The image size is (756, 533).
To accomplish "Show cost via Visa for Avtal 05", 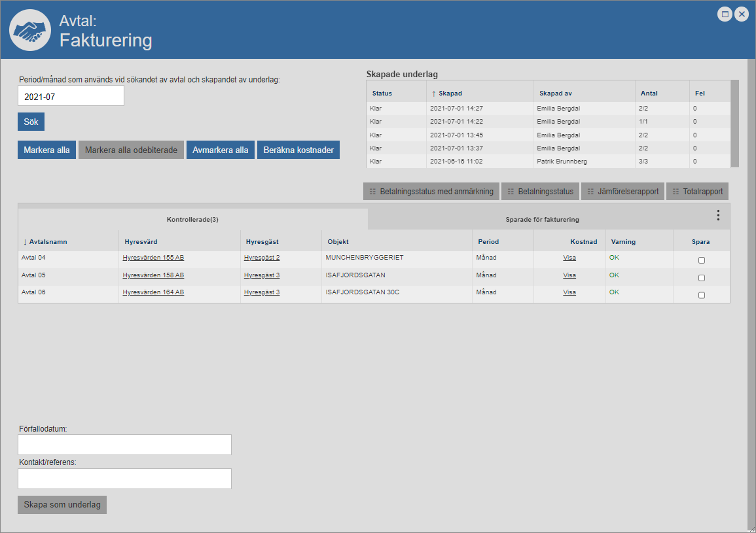I will [x=569, y=275].
